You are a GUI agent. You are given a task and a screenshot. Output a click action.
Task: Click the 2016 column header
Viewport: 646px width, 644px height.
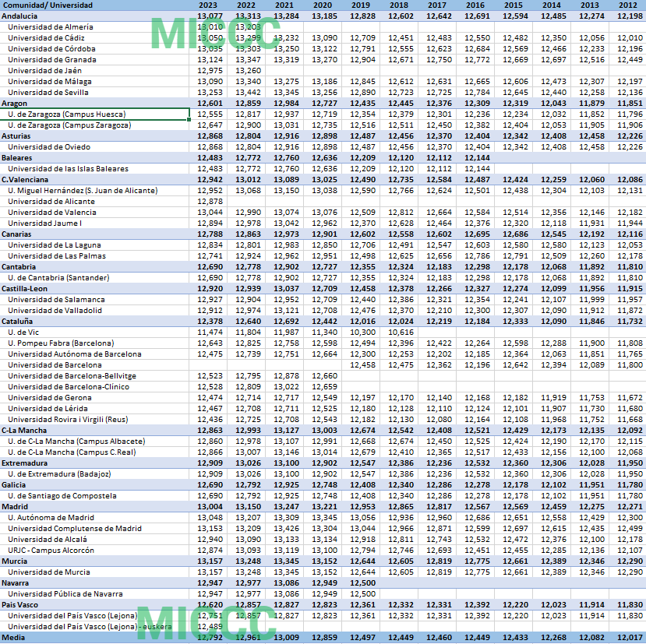pyautogui.click(x=475, y=5)
